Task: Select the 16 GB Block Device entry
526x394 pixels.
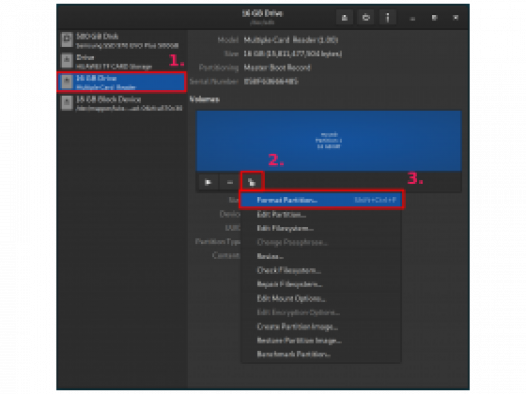Action: point(123,103)
